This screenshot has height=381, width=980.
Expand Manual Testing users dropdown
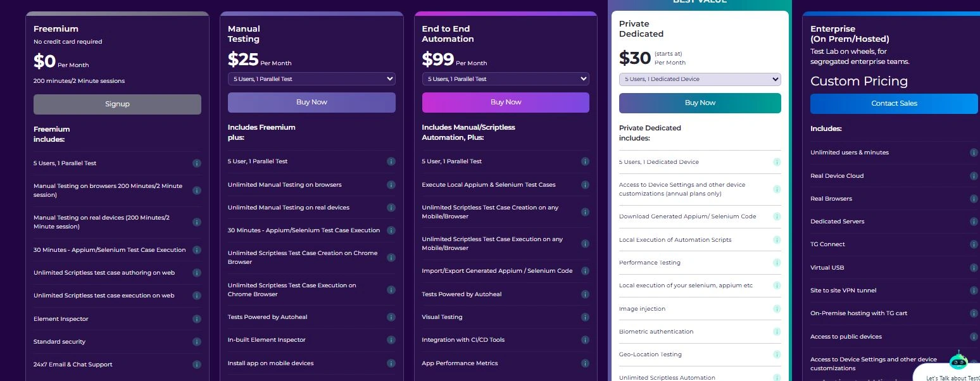(x=311, y=79)
